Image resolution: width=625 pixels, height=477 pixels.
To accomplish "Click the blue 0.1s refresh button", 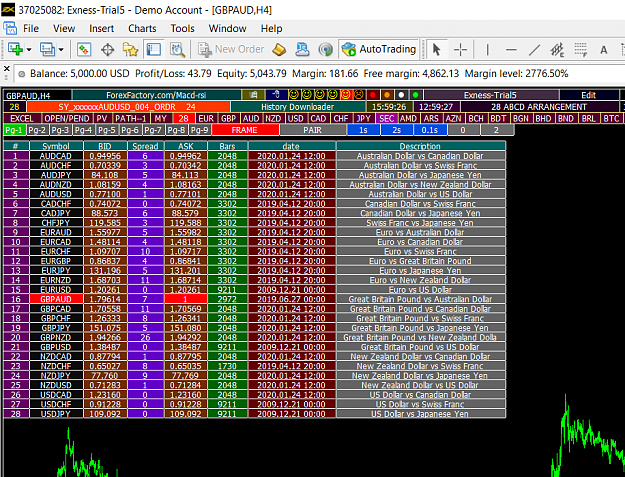I will point(430,130).
